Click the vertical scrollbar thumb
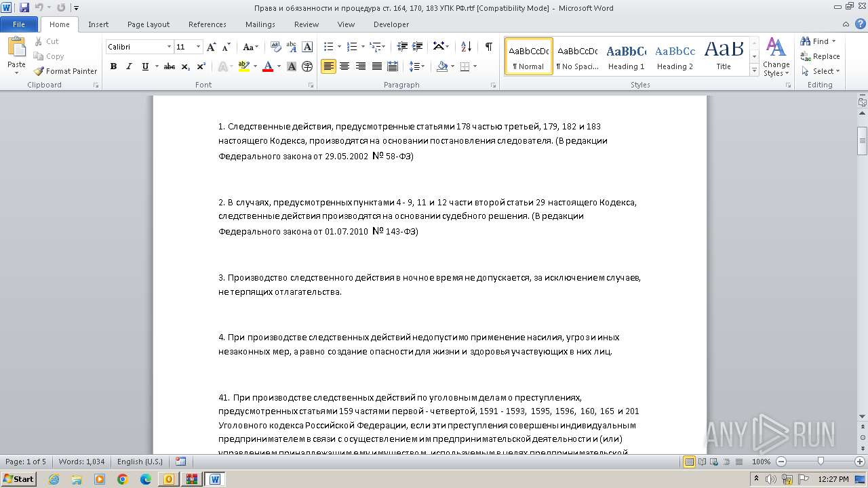The height and width of the screenshot is (488, 868). tap(863, 142)
